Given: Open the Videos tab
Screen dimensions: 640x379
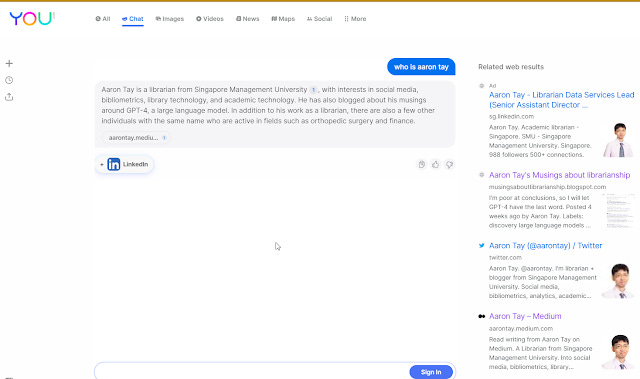Looking at the screenshot, I should [210, 19].
